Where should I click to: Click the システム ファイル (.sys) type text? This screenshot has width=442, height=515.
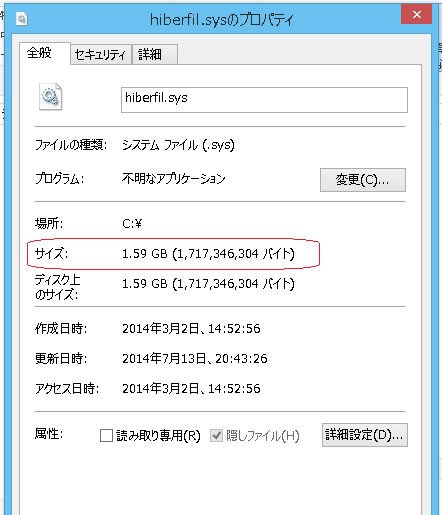[x=178, y=145]
